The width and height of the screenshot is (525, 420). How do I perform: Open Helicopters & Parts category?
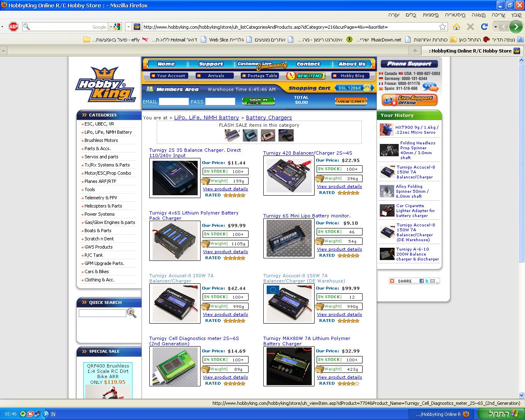pos(103,206)
